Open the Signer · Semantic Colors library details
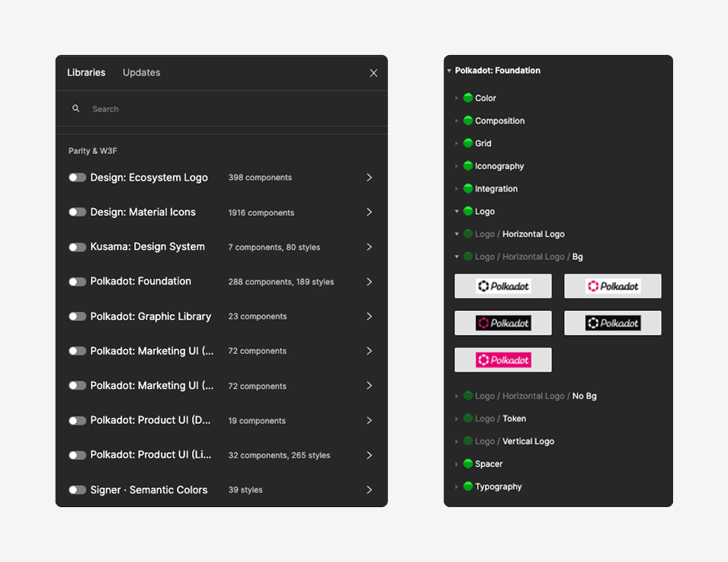728x562 pixels. click(x=369, y=490)
